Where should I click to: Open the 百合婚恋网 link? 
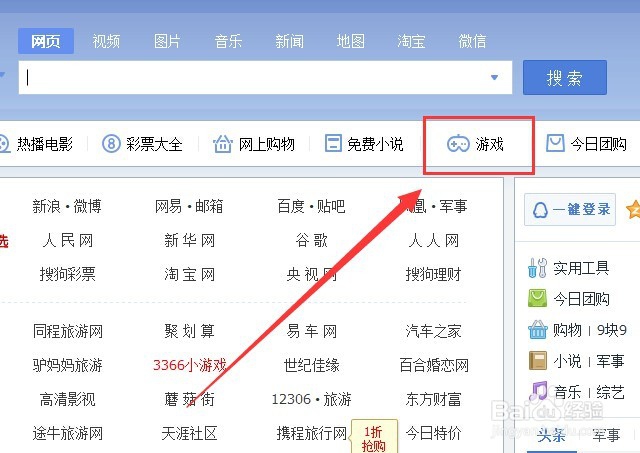click(x=434, y=365)
